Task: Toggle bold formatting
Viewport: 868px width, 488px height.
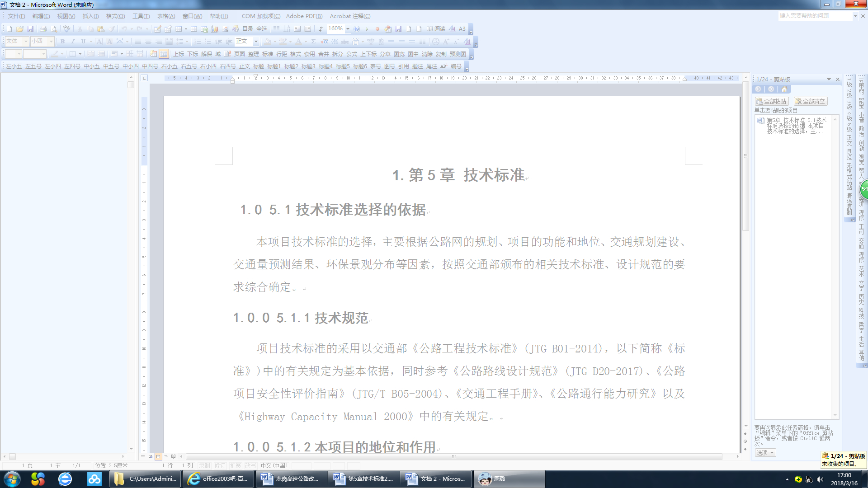Action: (62, 42)
